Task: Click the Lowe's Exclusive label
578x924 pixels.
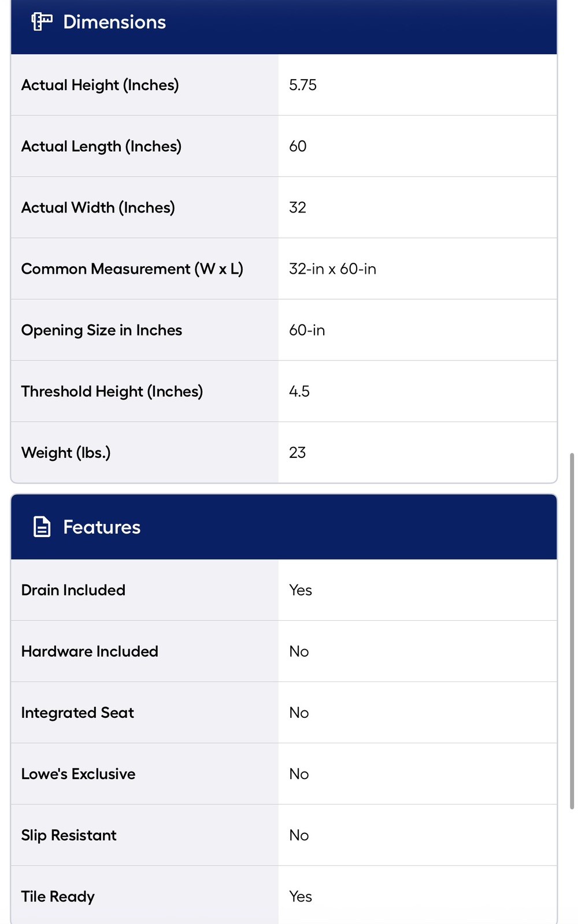Action: pyautogui.click(x=79, y=773)
